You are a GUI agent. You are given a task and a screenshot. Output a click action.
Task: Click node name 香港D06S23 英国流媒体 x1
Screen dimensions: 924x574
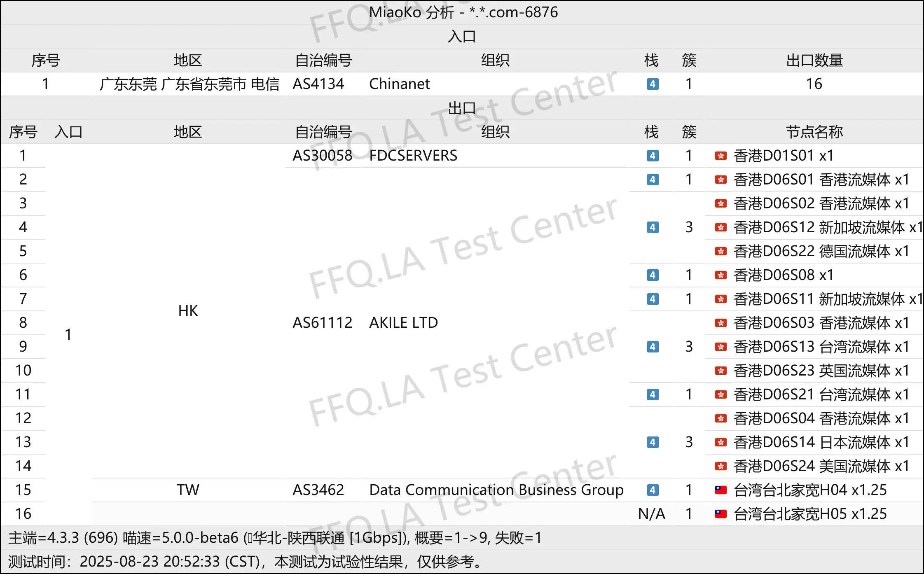pyautogui.click(x=821, y=371)
